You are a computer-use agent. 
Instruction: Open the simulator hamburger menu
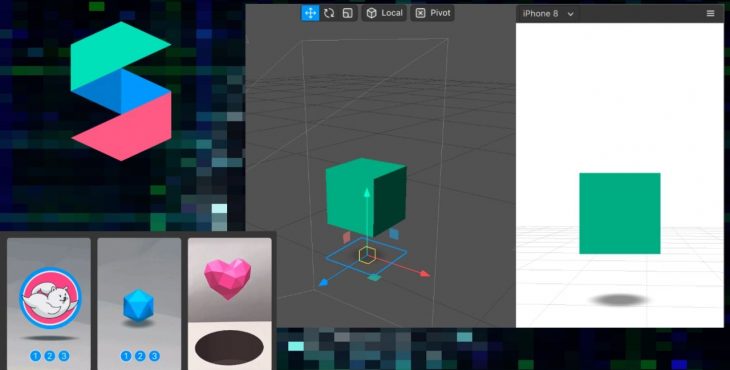pyautogui.click(x=710, y=13)
